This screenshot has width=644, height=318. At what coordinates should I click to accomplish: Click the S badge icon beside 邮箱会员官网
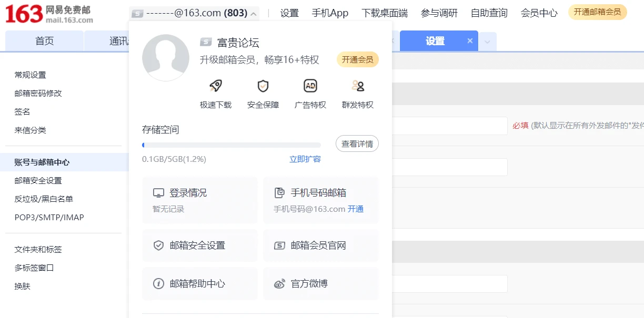point(280,245)
